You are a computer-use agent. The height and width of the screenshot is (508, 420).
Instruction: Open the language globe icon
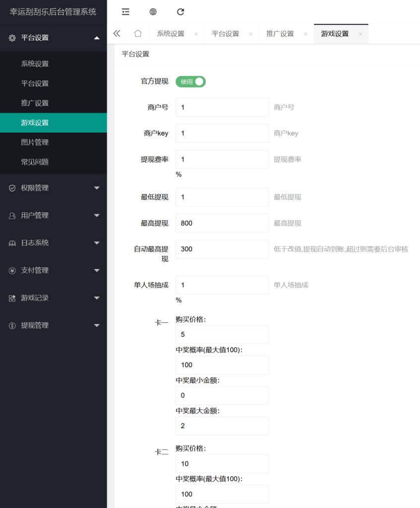(x=153, y=11)
